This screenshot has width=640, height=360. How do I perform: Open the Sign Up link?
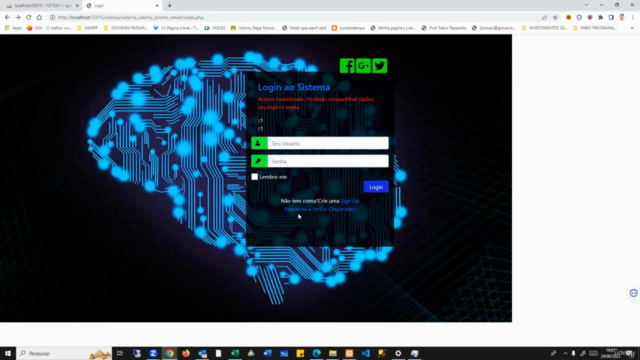(350, 201)
